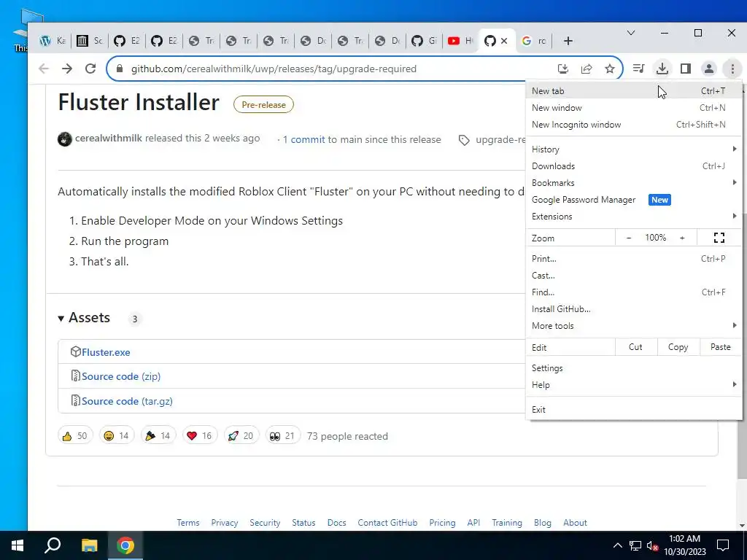Collapse the Assets section triangle

pyautogui.click(x=61, y=318)
